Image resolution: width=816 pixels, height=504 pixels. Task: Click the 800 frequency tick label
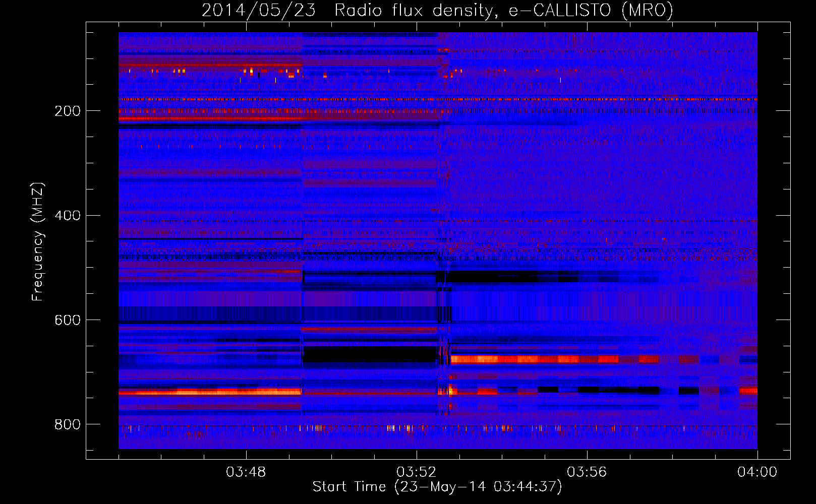point(68,425)
